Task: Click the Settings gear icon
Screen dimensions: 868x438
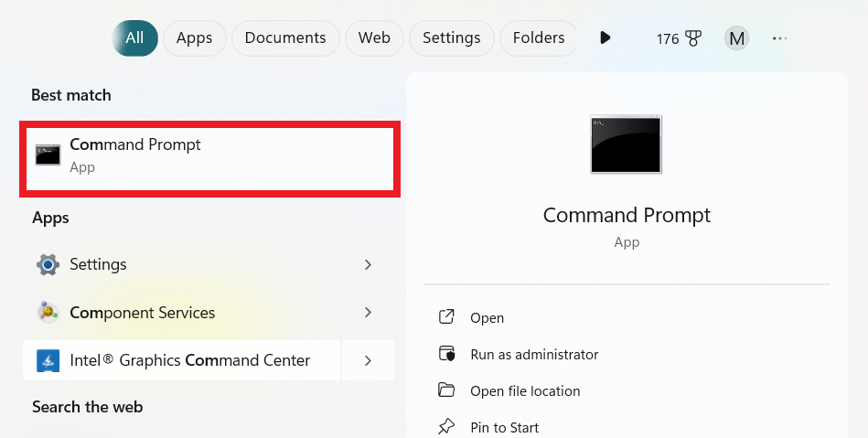Action: 48,264
